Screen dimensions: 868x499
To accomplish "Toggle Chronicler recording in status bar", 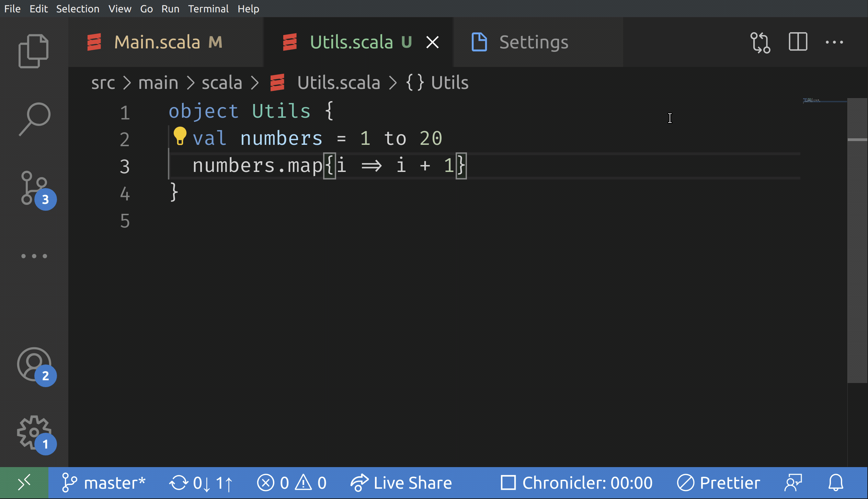I will click(576, 483).
